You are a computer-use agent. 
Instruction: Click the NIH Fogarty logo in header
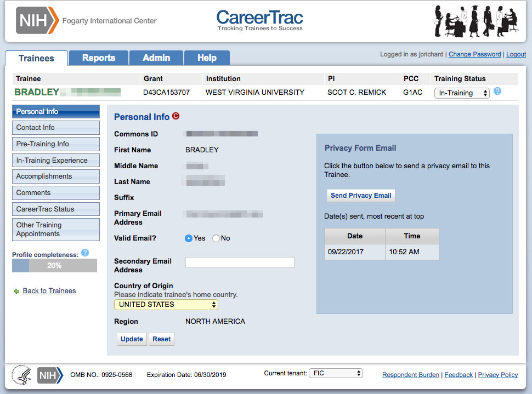(x=86, y=20)
